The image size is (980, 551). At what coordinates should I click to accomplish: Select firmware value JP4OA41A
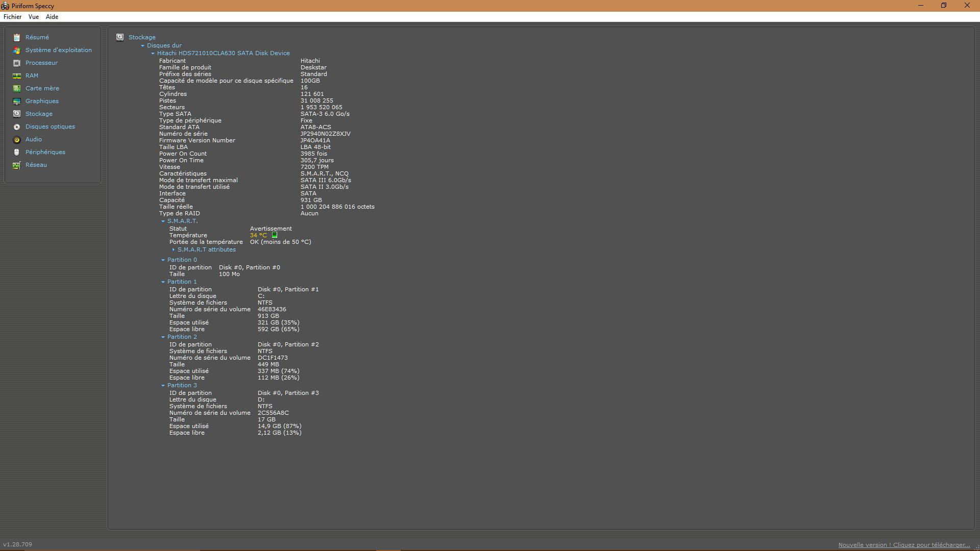coord(315,140)
